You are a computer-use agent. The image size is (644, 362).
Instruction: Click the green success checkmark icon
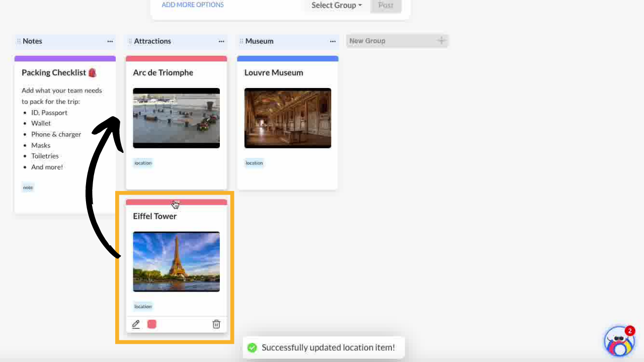point(253,347)
